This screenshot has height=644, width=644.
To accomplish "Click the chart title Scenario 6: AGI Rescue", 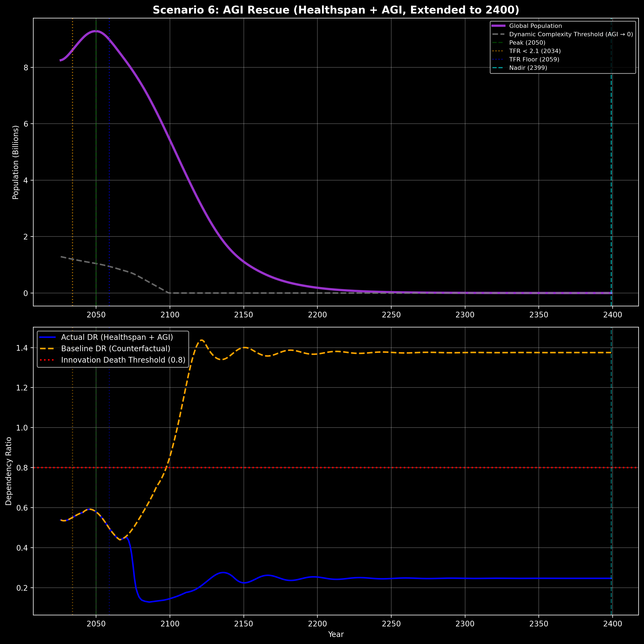I will click(x=336, y=10).
